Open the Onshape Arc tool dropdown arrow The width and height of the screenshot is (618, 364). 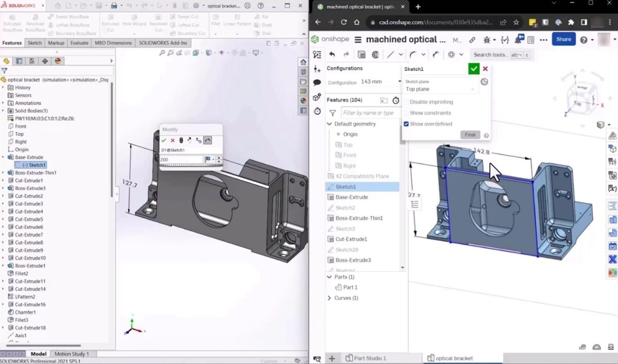423,55
